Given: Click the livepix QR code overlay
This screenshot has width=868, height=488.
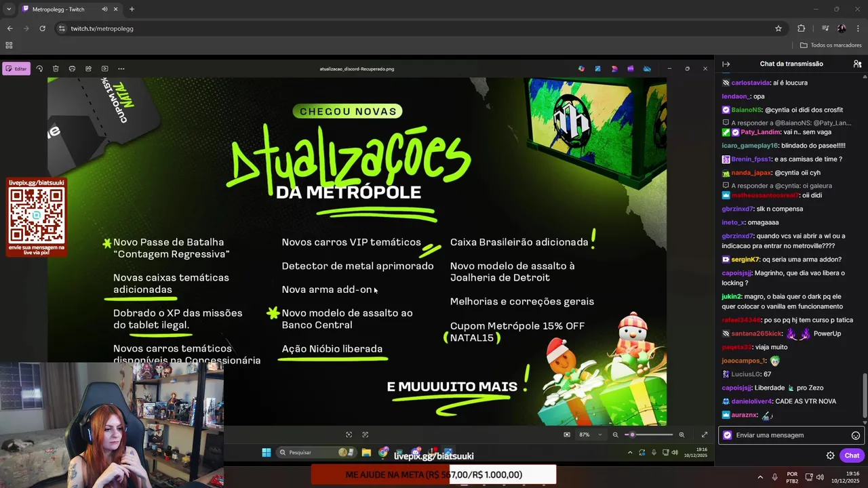Looking at the screenshot, I should click(x=37, y=216).
